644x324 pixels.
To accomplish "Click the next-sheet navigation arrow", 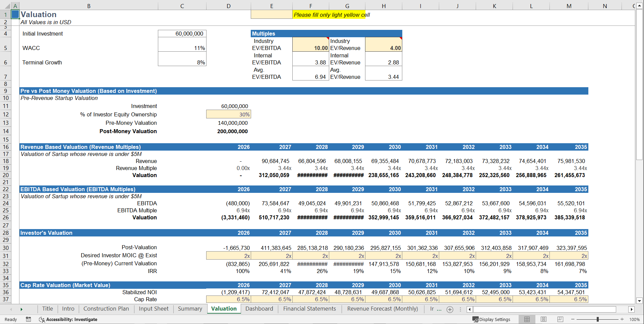I will point(21,309).
